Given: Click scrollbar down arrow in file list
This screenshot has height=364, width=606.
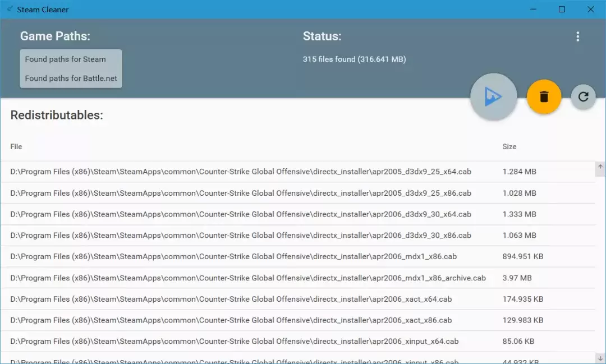Looking at the screenshot, I should (600, 358).
